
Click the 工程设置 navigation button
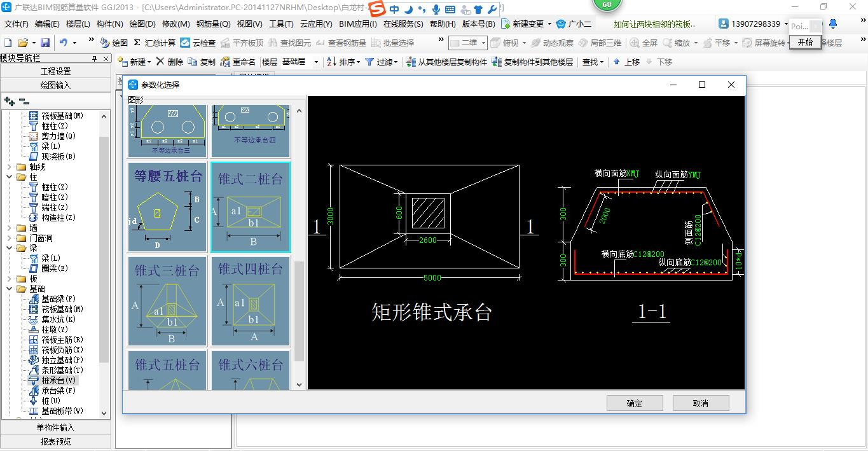click(x=56, y=71)
